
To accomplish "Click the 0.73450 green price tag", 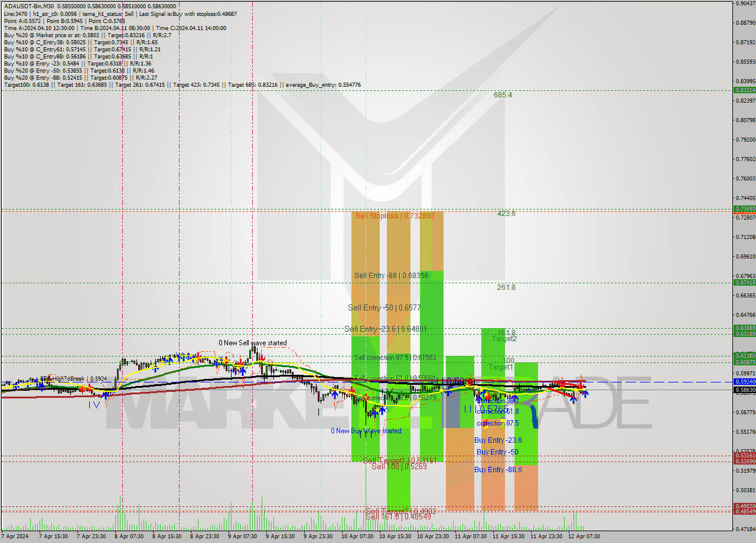I will point(744,209).
